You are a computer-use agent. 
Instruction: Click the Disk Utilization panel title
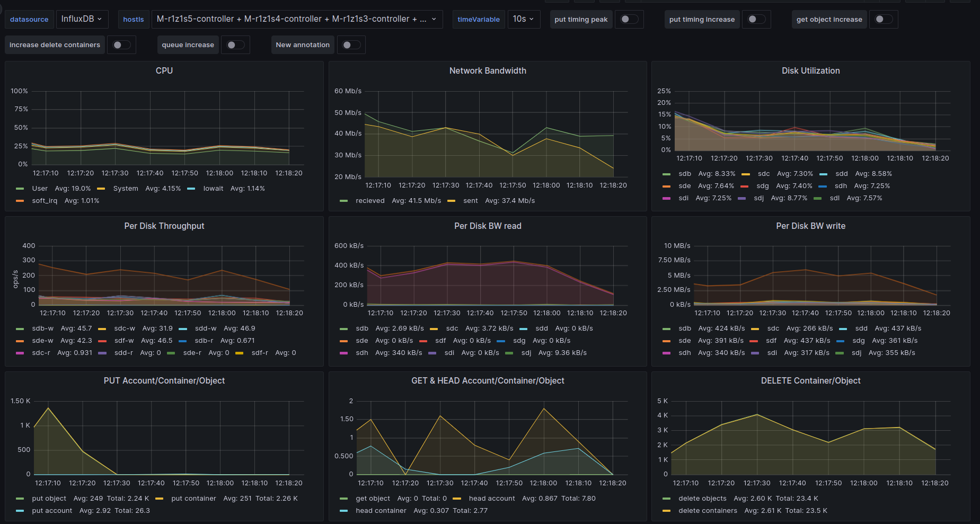click(810, 70)
